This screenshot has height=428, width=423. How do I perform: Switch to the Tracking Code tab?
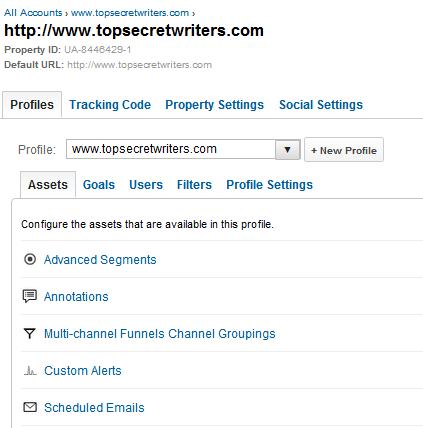coord(110,105)
